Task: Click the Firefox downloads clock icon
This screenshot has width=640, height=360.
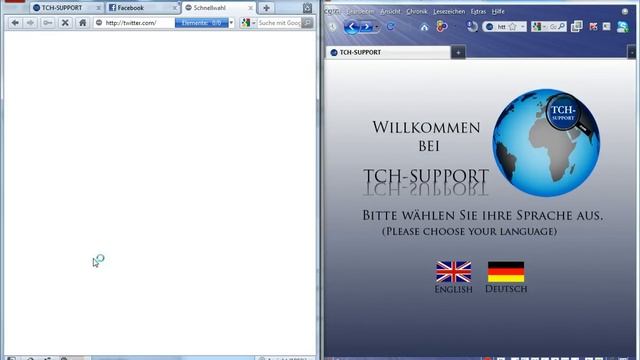Action: [472, 27]
